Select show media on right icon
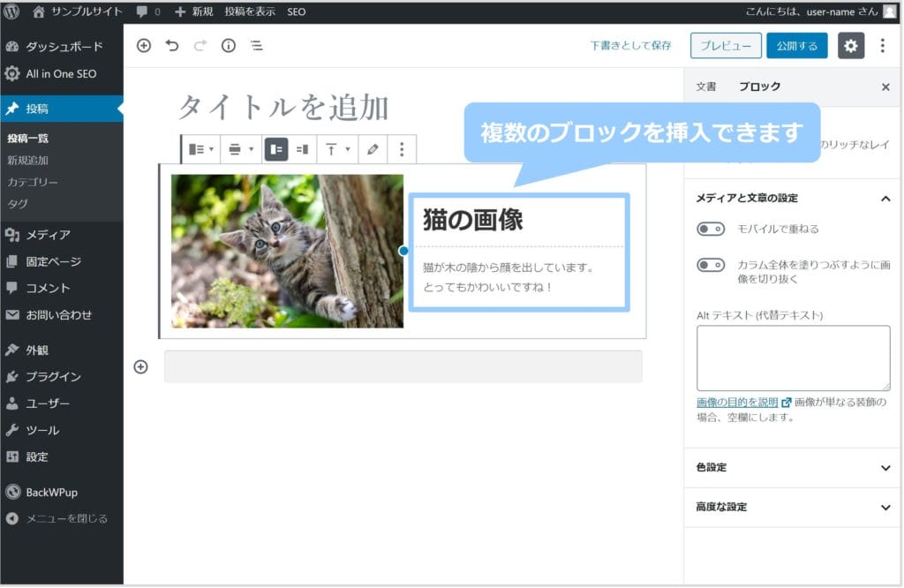Image resolution: width=904 pixels, height=588 pixels. pos(302,149)
